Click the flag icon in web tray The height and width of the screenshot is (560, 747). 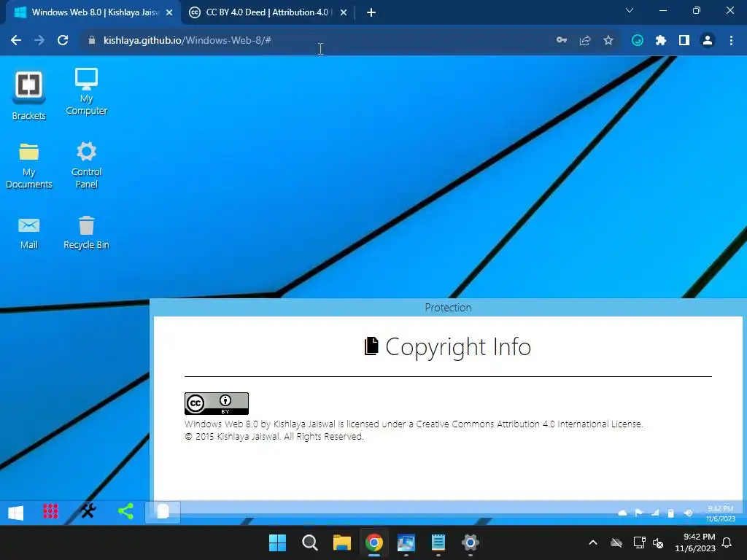point(638,513)
